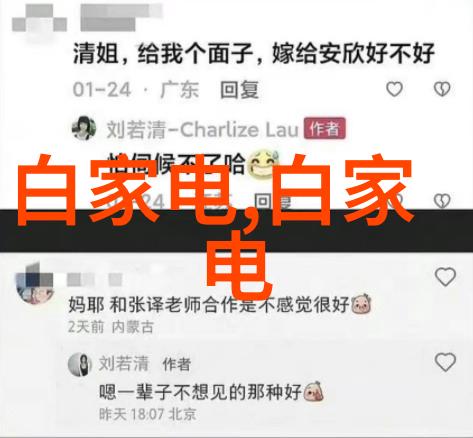
Task: Tap the blurred avatar at the top
Action: click(39, 18)
